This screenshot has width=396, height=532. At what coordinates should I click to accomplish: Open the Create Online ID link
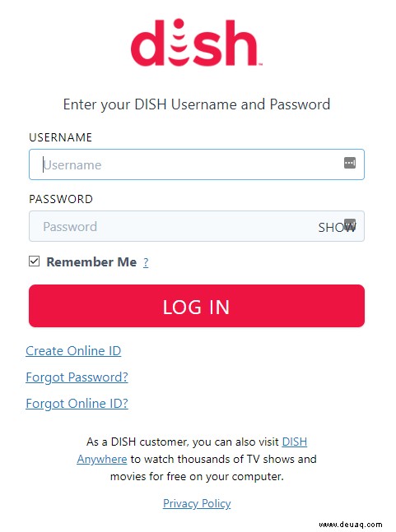tap(73, 351)
